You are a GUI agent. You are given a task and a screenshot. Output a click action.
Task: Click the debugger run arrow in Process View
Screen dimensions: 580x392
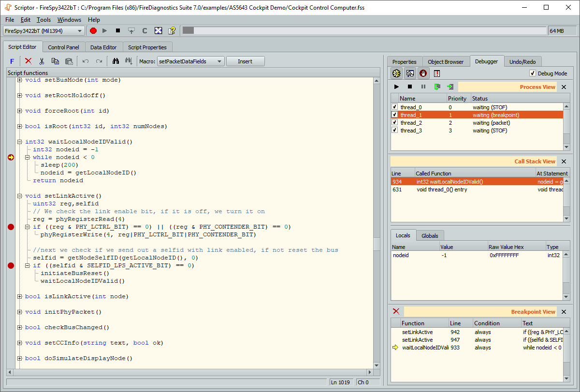coord(396,87)
